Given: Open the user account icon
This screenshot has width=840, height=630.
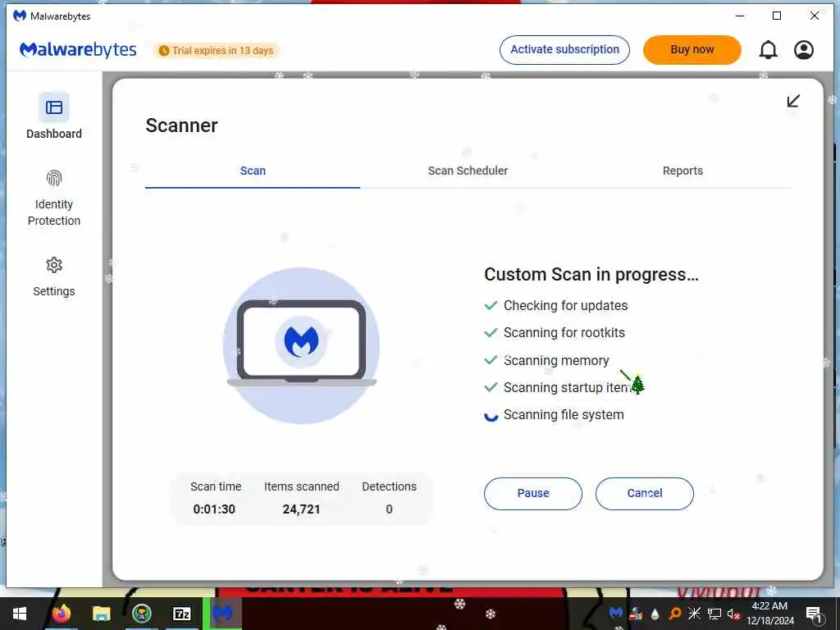Looking at the screenshot, I should point(804,50).
